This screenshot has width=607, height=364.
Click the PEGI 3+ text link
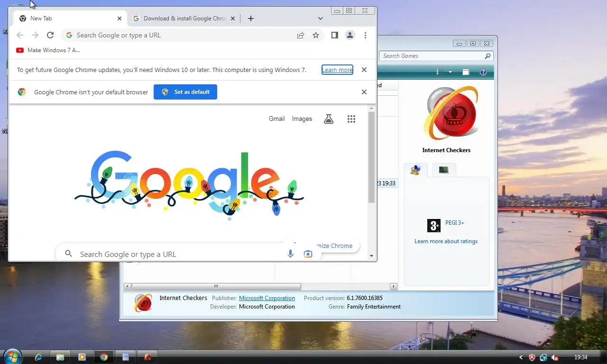pos(455,223)
